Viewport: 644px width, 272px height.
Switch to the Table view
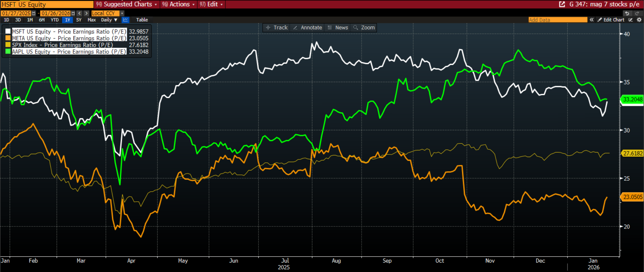[142, 20]
